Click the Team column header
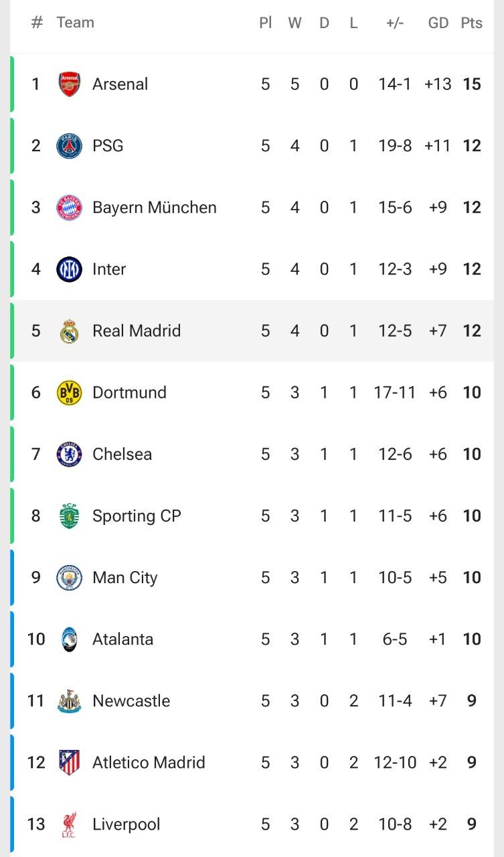Viewport: 504px width, 857px height. coord(75,23)
